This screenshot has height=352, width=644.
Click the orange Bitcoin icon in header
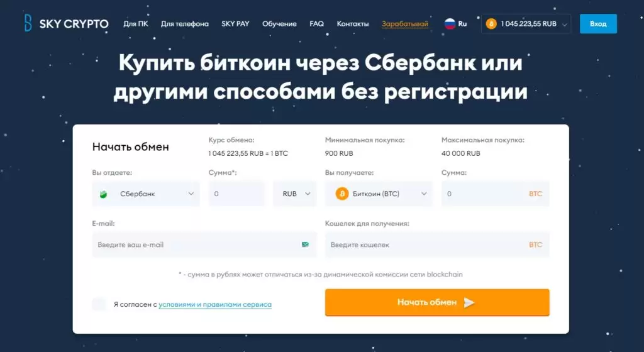point(491,24)
